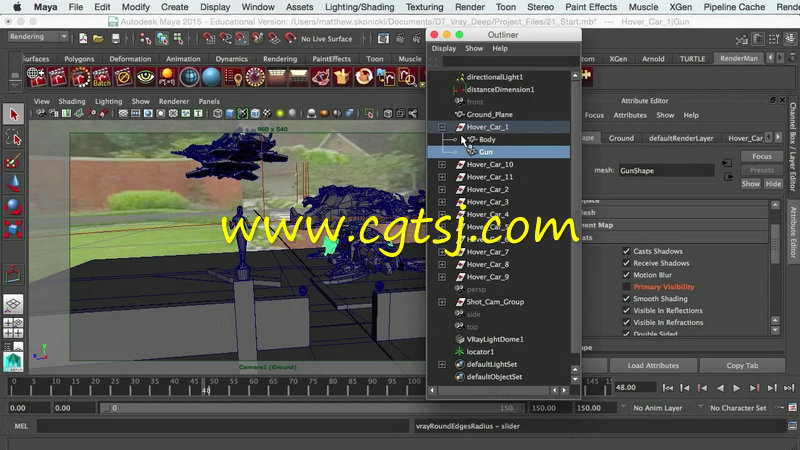Open Outliner Display menu
This screenshot has height=450, width=800.
[x=444, y=48]
